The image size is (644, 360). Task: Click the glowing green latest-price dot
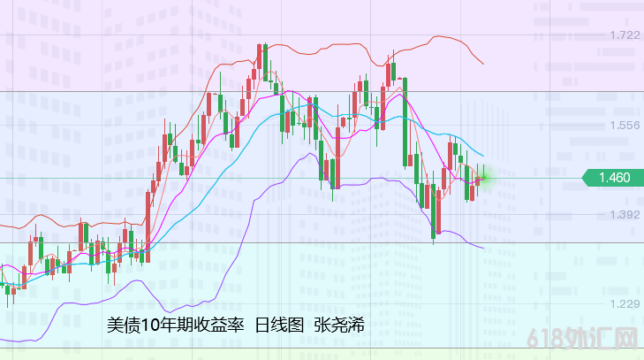[x=485, y=178]
